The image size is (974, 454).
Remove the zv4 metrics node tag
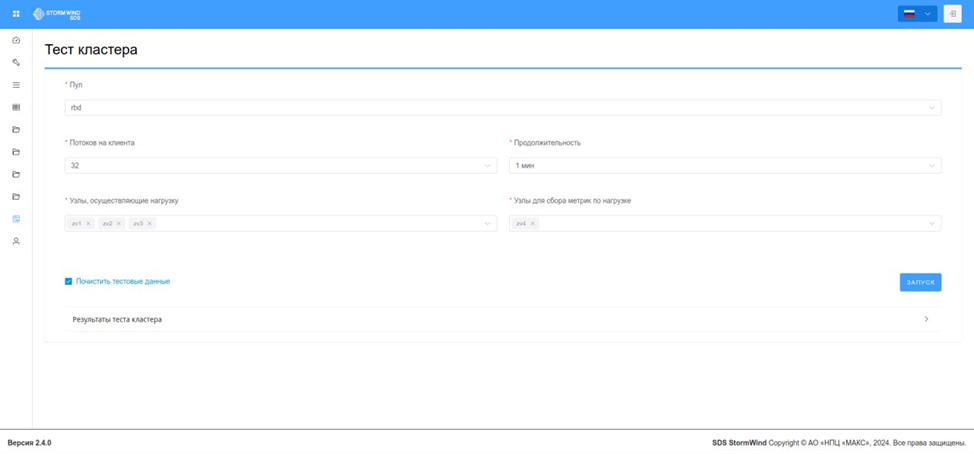click(532, 224)
